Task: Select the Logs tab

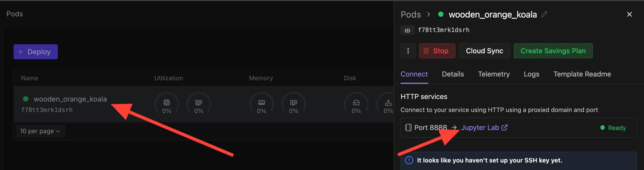Action: (x=531, y=74)
